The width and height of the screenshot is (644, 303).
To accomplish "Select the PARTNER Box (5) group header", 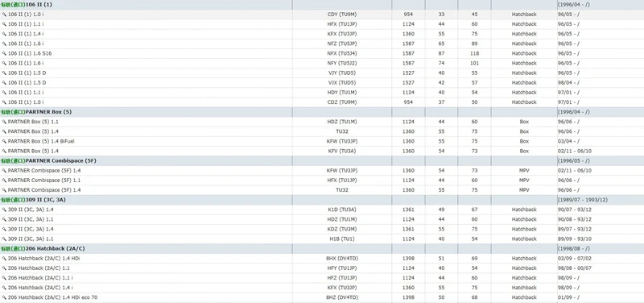I will [36, 112].
